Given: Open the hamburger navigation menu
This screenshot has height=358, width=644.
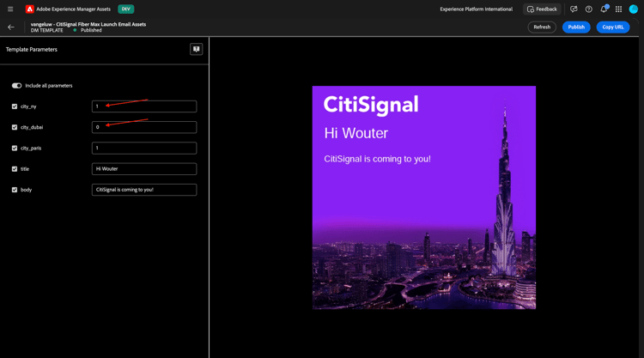Looking at the screenshot, I should (x=10, y=9).
